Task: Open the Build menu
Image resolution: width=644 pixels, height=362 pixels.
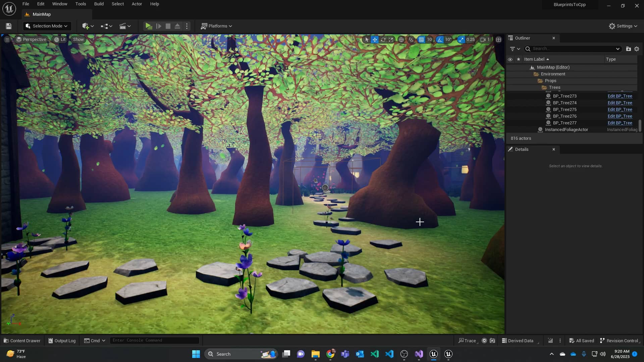Action: [x=99, y=4]
